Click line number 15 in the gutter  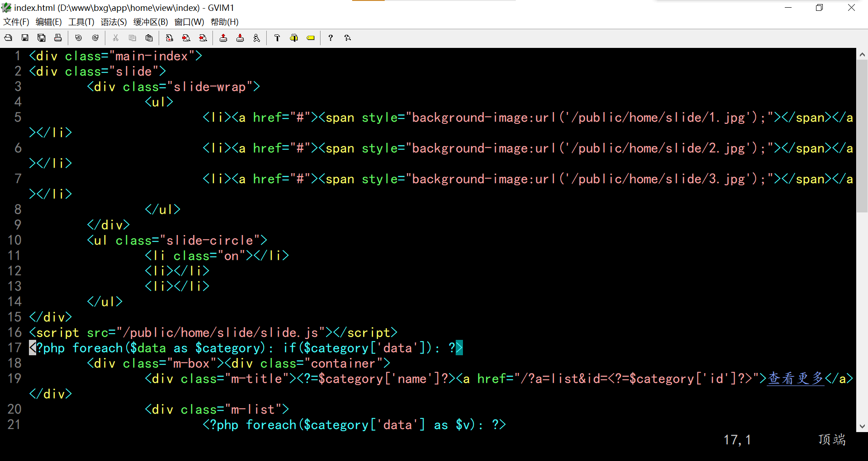[x=14, y=317]
